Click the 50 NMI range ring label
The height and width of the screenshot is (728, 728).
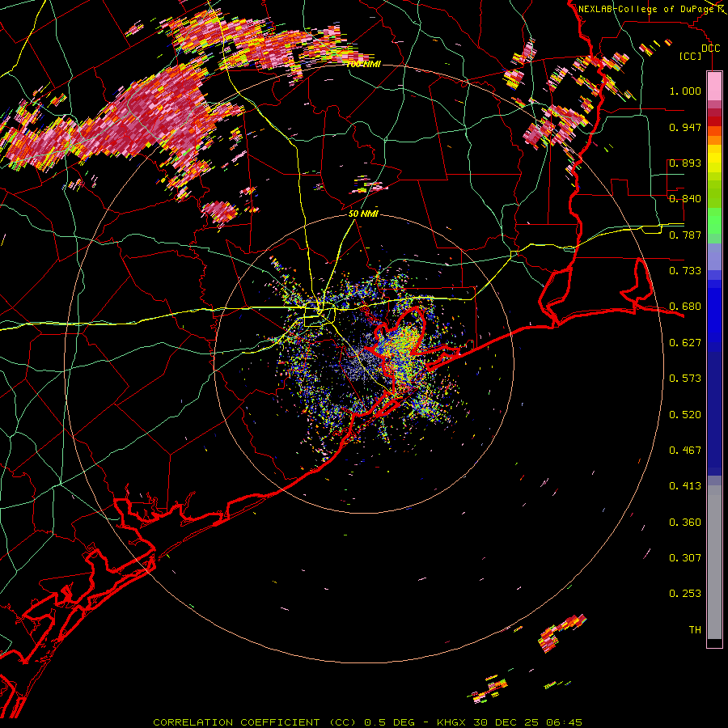tap(363, 214)
